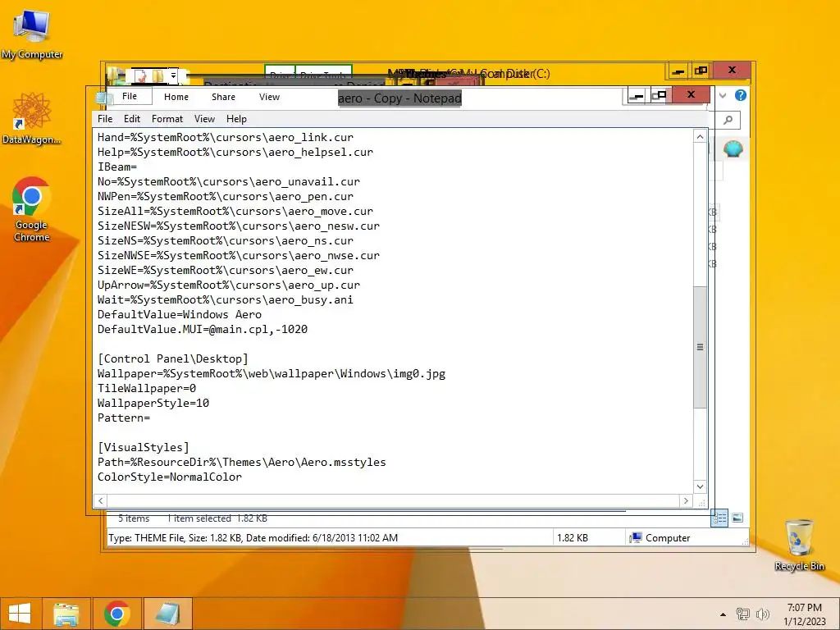840x630 pixels.
Task: Switch to Notepad in the taskbar
Action: click(x=167, y=614)
